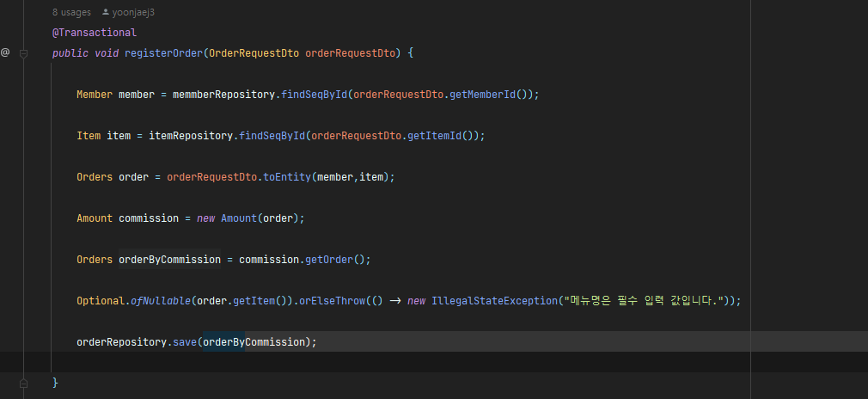Image resolution: width=868 pixels, height=399 pixels.
Task: Click findSeqById on the memmberRepository line
Action: click(x=314, y=95)
